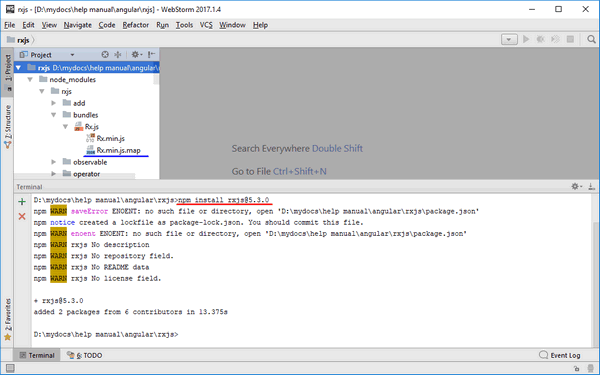Collapse the rxjs root project node
This screenshot has width=600, height=375.
pos(18,68)
